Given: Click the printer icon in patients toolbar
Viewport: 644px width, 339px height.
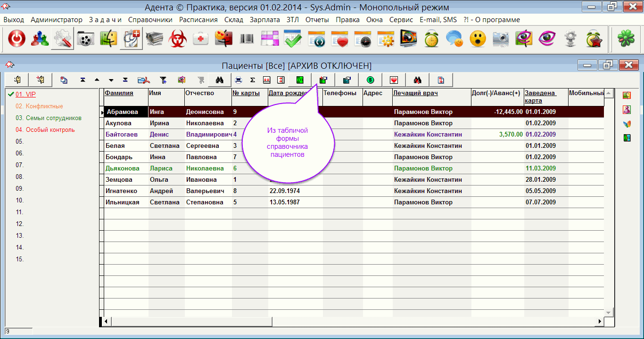Looking at the screenshot, I should tap(239, 80).
